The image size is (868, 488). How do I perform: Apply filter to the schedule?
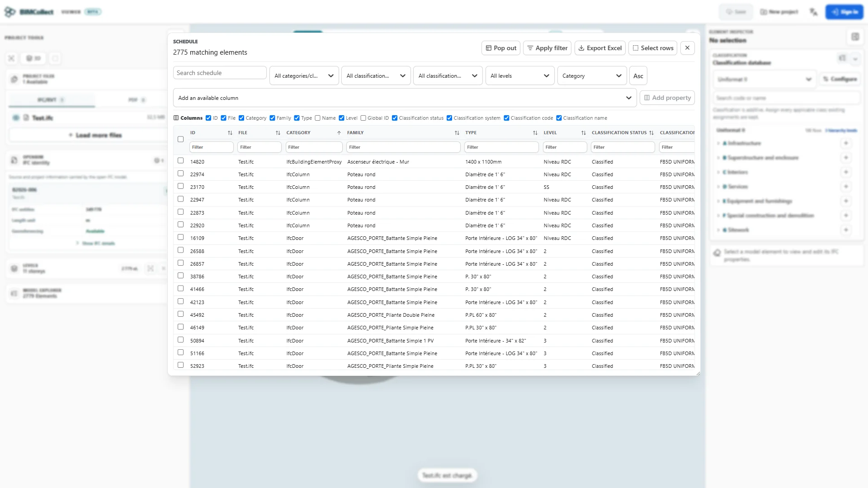tap(547, 48)
